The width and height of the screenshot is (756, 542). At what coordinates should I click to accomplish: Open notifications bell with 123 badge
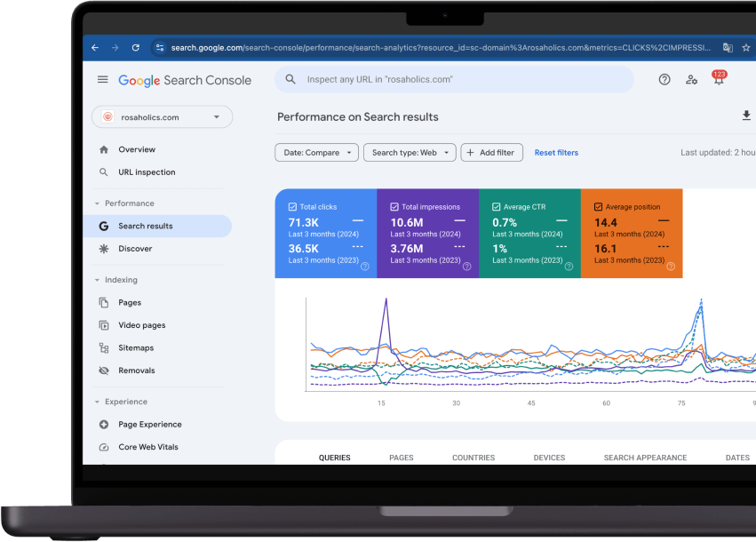(719, 78)
